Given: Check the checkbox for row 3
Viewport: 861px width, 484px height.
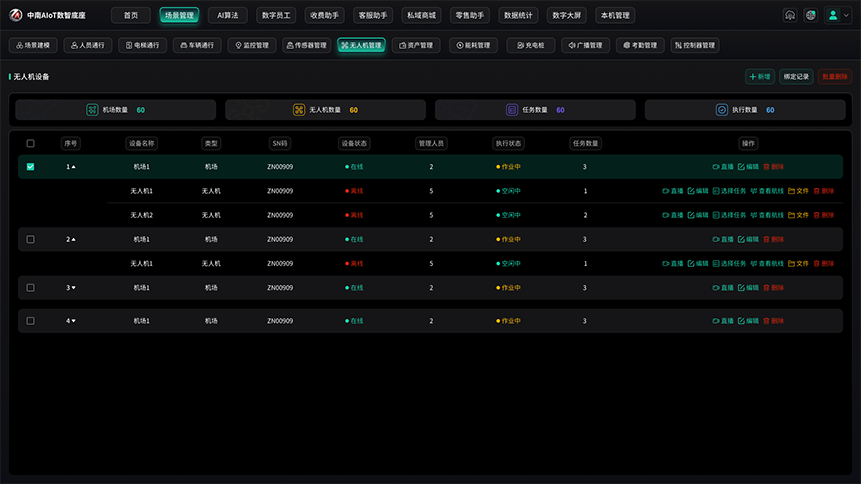Looking at the screenshot, I should pos(30,287).
